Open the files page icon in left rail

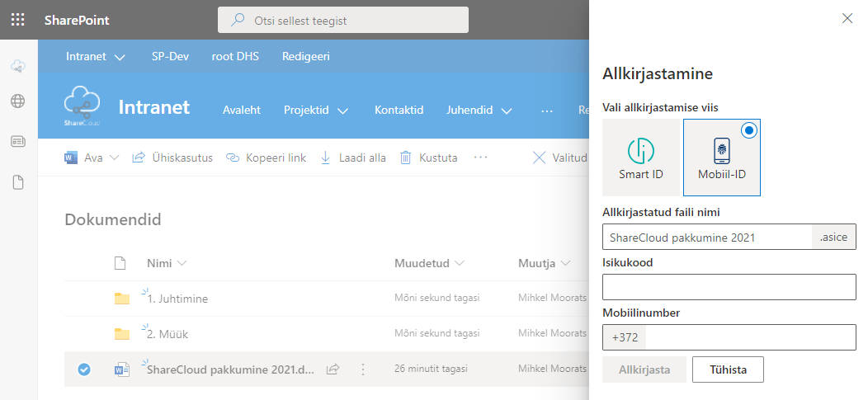(17, 182)
